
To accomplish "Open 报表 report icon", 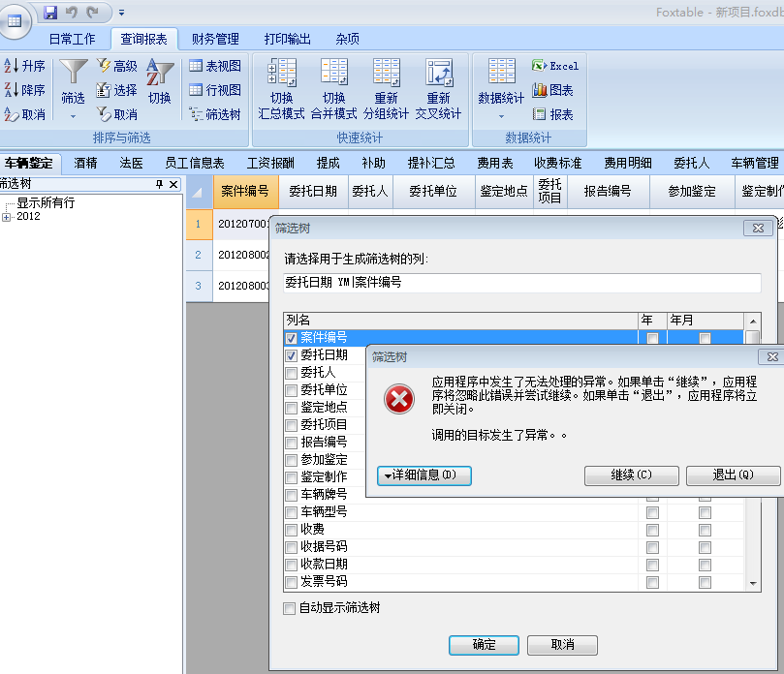I will pyautogui.click(x=539, y=114).
